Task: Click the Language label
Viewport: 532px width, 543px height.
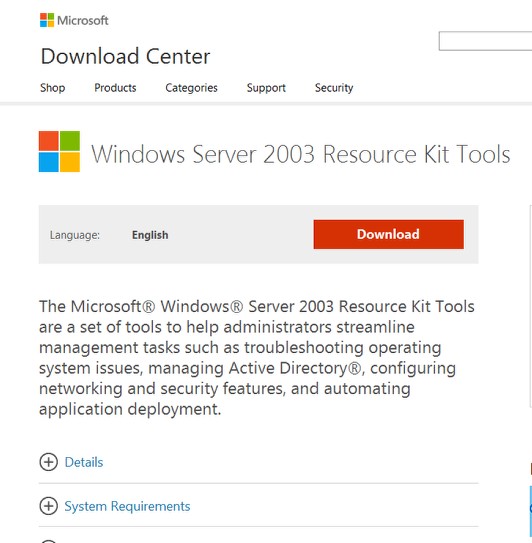Action: (75, 235)
